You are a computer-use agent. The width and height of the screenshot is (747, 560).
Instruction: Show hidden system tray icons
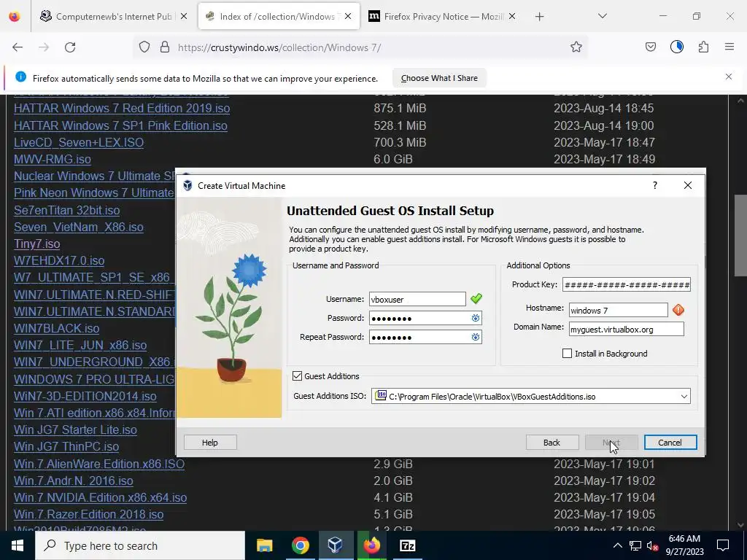[x=617, y=545]
